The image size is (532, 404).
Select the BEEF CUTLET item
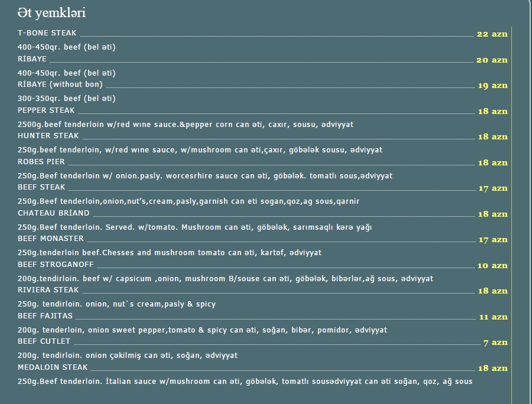tap(44, 341)
